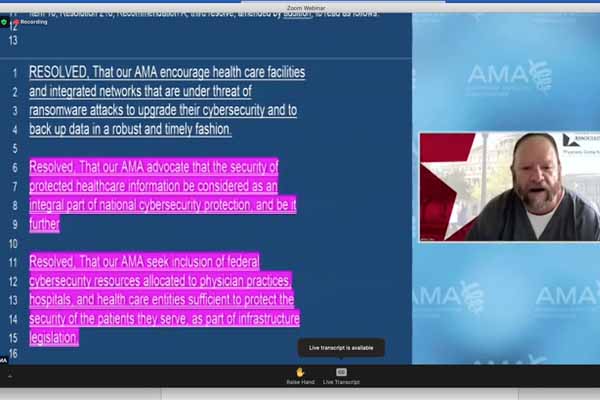Click the red Recording indicator dot
This screenshot has height=400, width=600.
pyautogui.click(x=16, y=20)
